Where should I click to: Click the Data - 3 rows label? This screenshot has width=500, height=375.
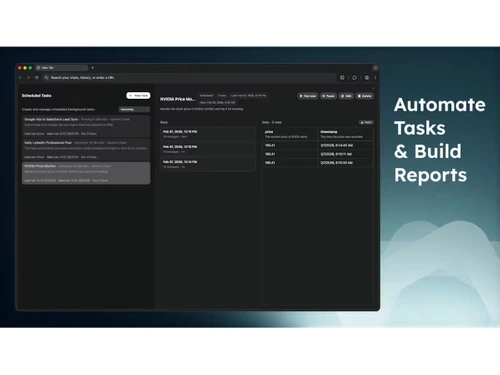(272, 122)
